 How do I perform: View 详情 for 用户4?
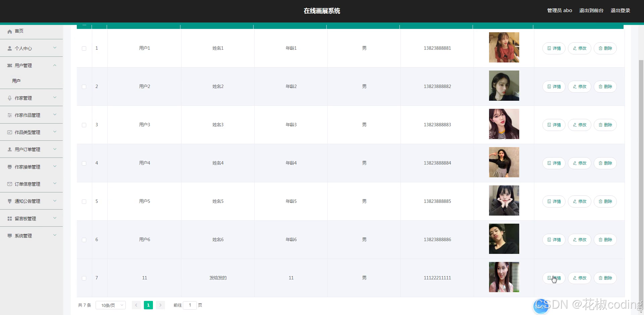554,163
